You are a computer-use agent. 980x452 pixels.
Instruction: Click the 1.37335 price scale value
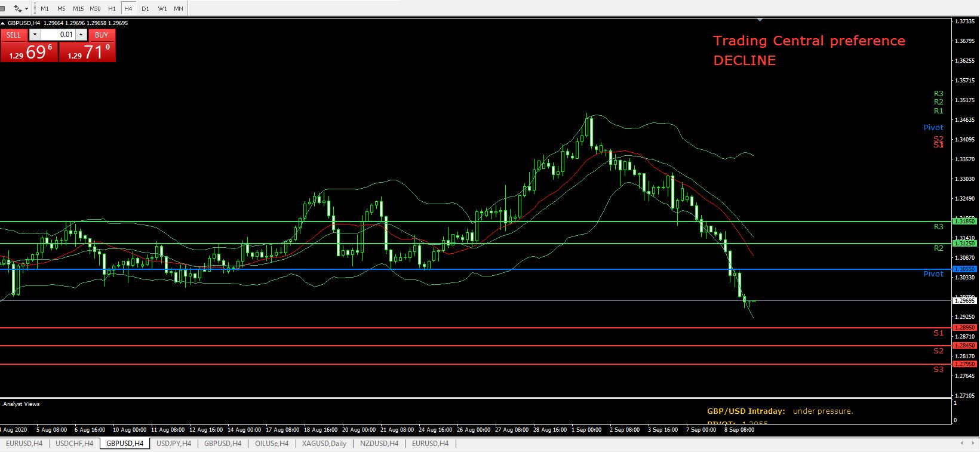964,21
